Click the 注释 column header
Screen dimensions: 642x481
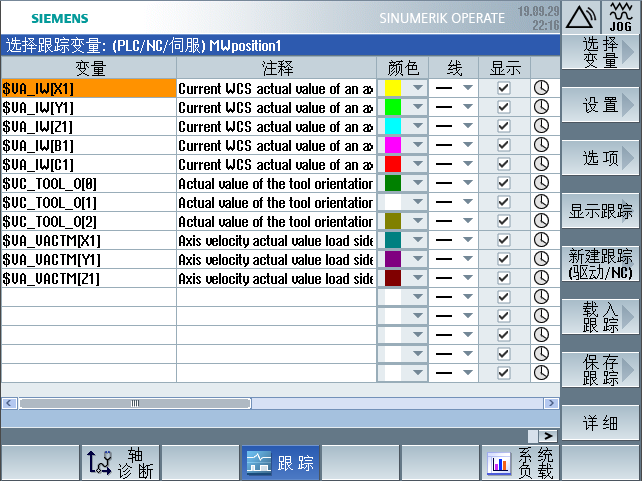click(277, 68)
